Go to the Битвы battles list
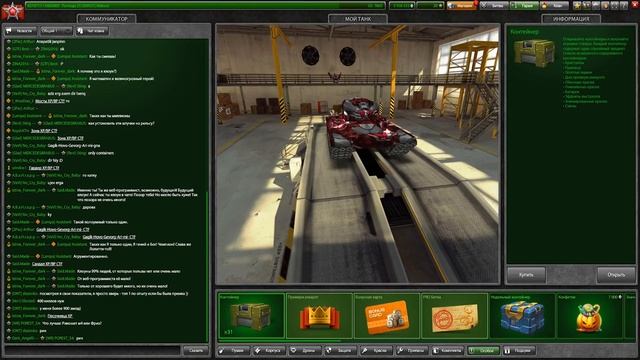 pyautogui.click(x=494, y=6)
